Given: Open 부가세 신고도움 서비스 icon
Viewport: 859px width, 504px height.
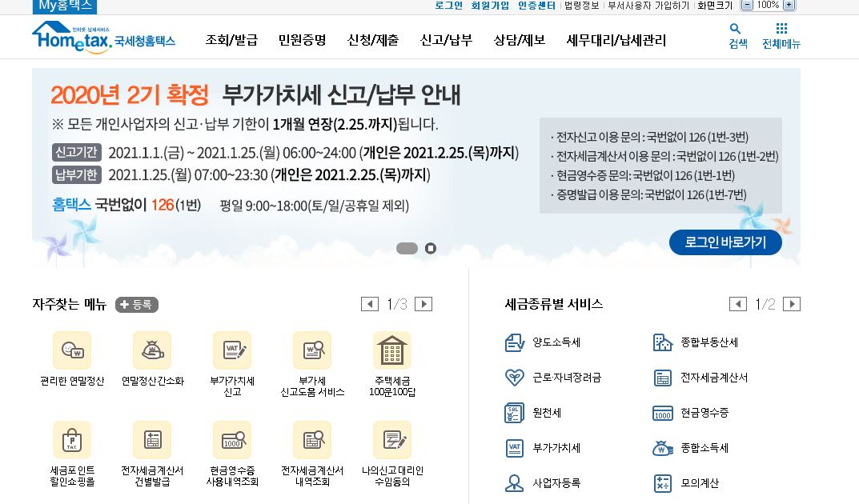Looking at the screenshot, I should (x=312, y=350).
